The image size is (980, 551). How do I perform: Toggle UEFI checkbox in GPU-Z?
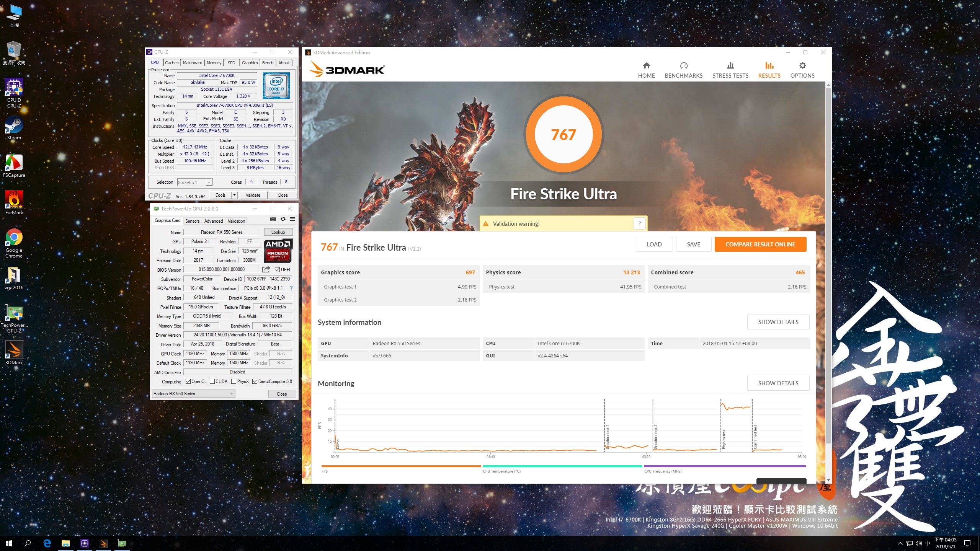(277, 269)
